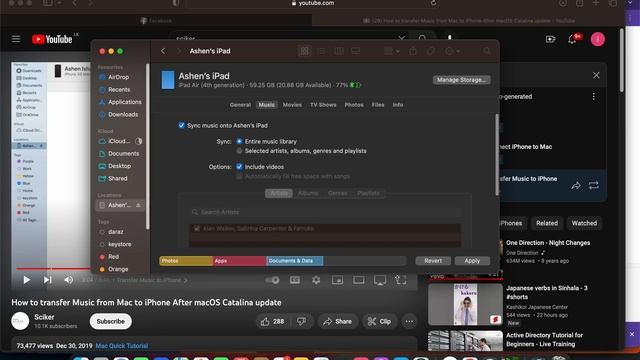
Task: Click the Documents & Data storage segment
Action: (295, 261)
